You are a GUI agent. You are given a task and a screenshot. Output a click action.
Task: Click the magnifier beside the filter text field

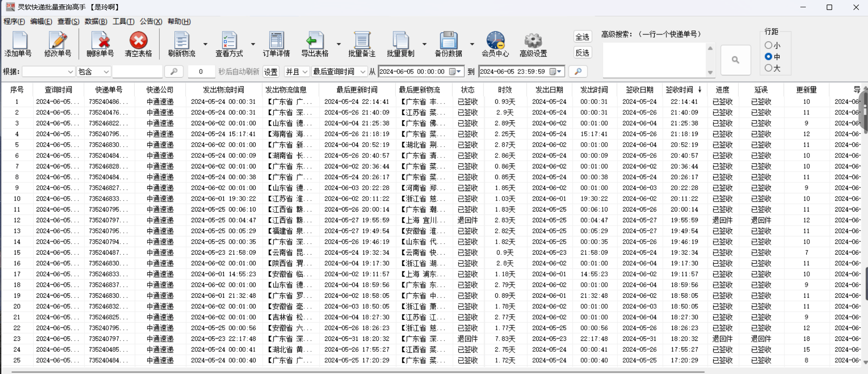tap(174, 71)
